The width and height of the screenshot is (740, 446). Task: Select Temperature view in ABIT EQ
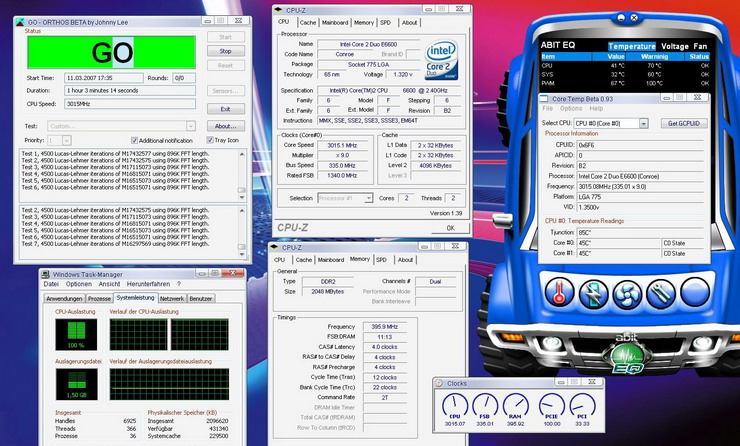[x=632, y=46]
